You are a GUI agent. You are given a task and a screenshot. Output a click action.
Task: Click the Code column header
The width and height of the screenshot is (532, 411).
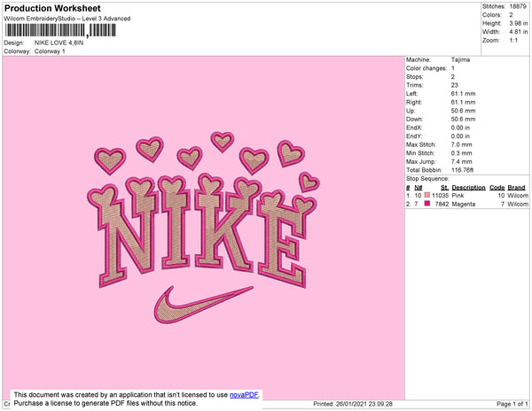(x=497, y=187)
